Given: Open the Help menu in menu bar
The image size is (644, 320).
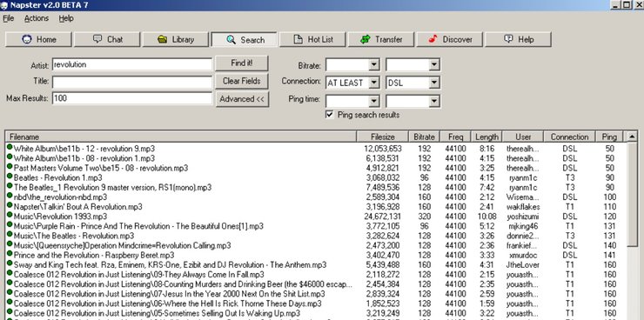Looking at the screenshot, I should (66, 18).
